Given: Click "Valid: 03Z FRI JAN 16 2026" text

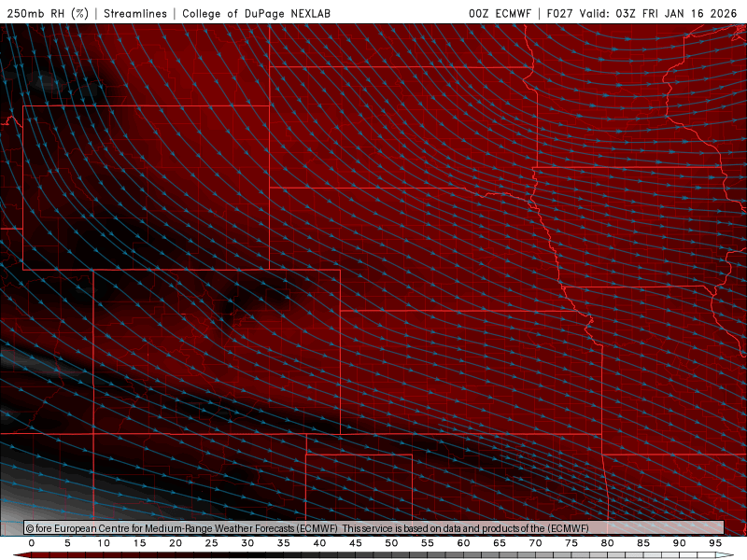Looking at the screenshot, I should [658, 13].
